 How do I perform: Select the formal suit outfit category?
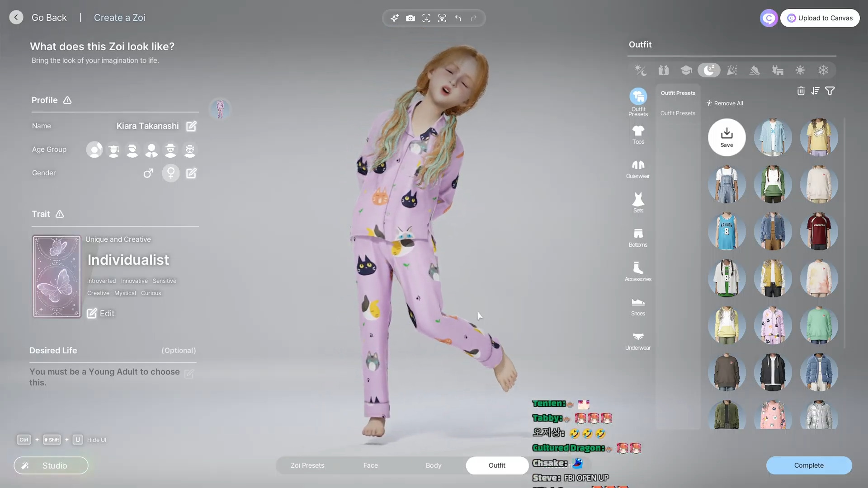663,70
